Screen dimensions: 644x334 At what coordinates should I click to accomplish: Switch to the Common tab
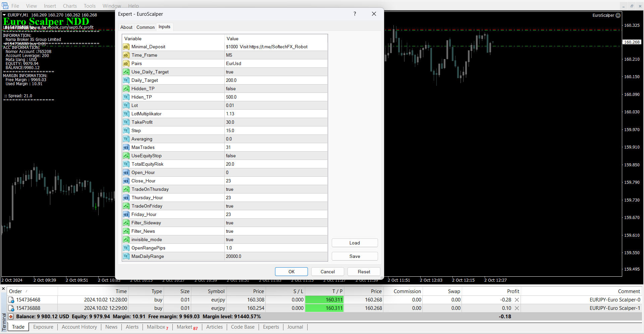point(145,27)
